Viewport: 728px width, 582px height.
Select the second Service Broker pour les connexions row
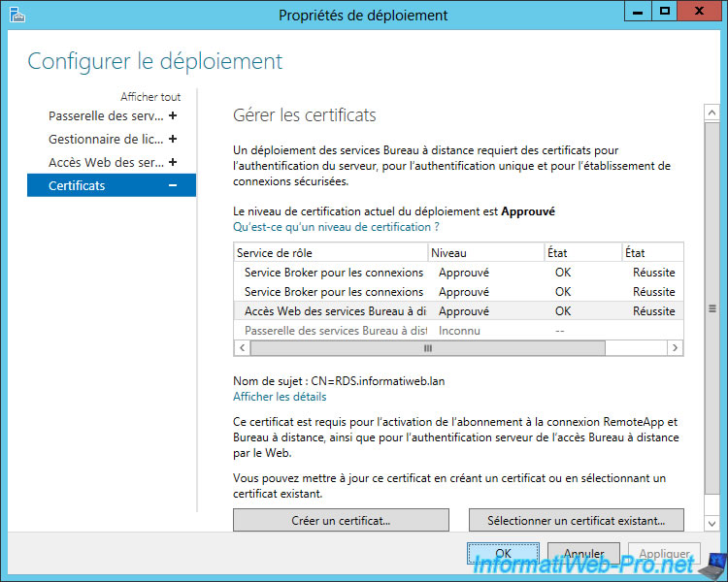[459, 292]
